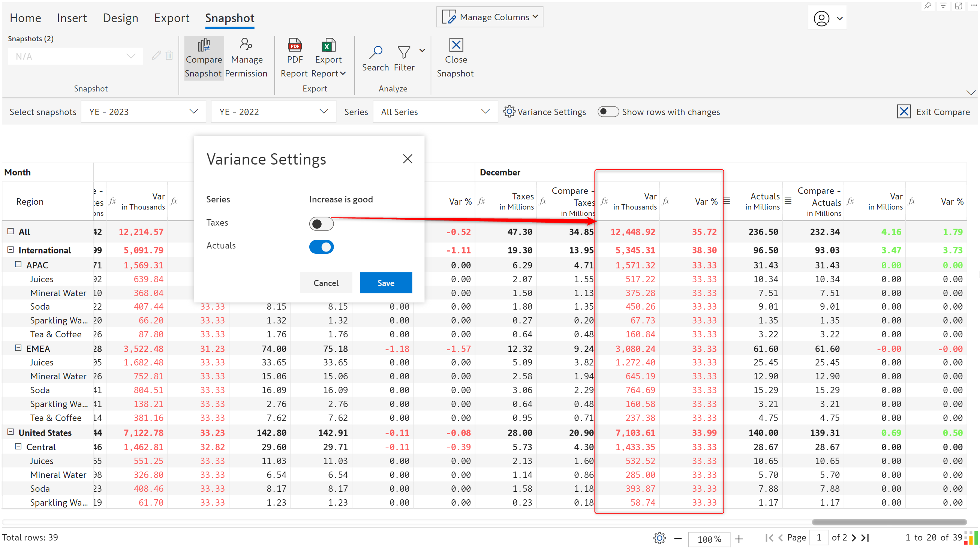Switch to the Design tab
This screenshot has height=548, width=980.
(120, 18)
